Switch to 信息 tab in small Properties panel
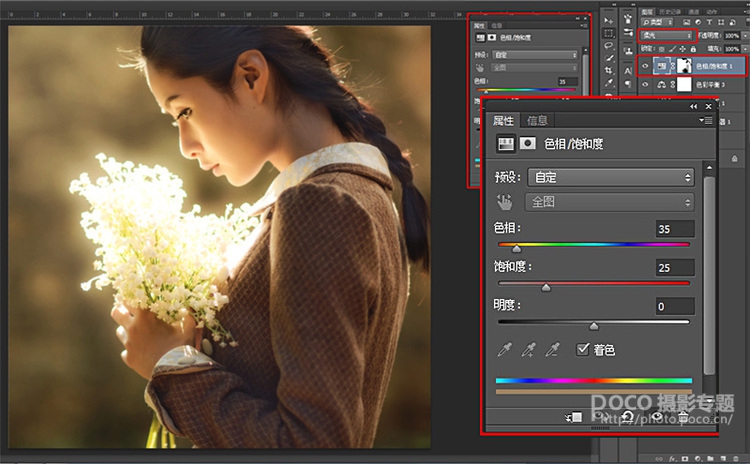Viewport: 750px width, 464px height. pos(497,25)
